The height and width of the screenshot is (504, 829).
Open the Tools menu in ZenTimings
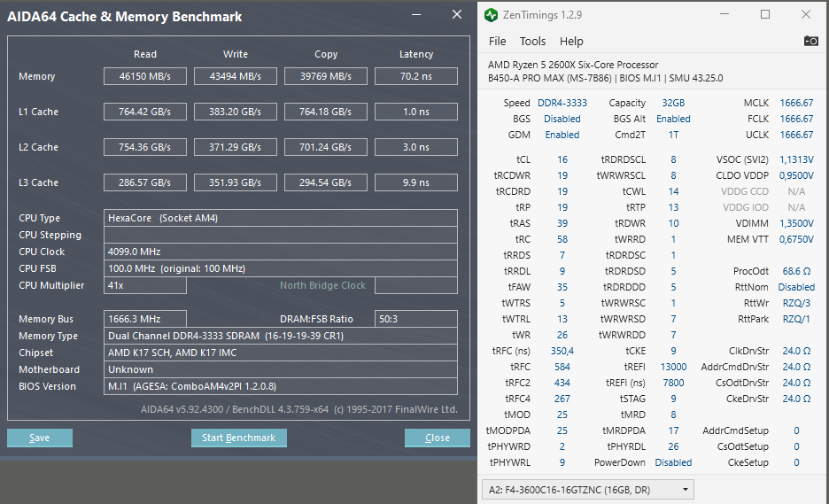532,42
